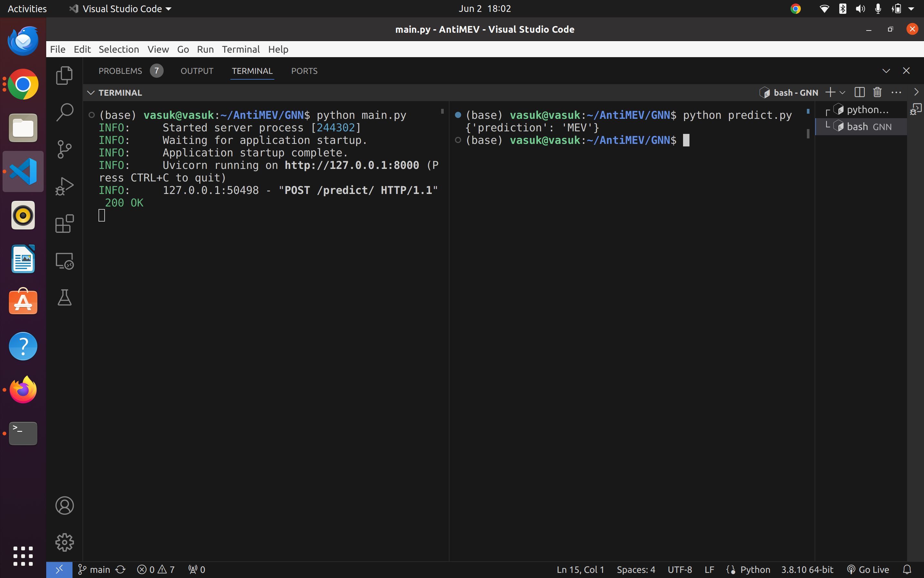Click the new terminal plus icon
Screen dimensions: 924x578
(830, 92)
